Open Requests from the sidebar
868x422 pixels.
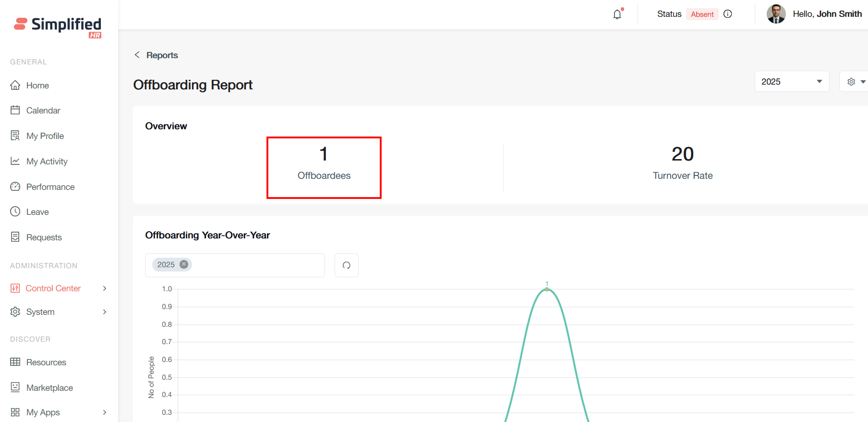tap(44, 237)
